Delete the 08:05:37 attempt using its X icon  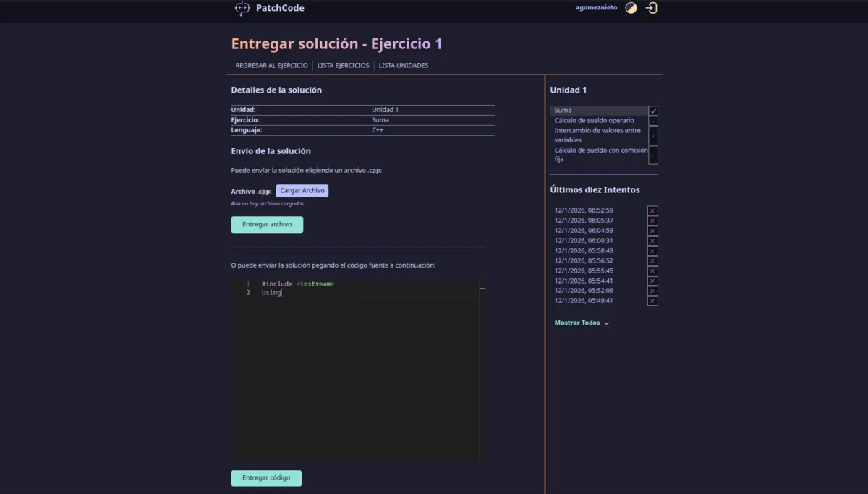tap(652, 220)
